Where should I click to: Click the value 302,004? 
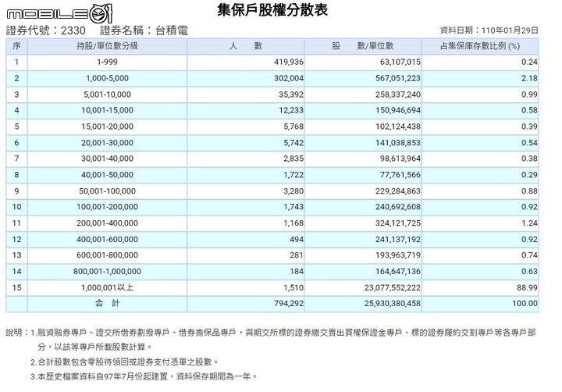pos(289,78)
